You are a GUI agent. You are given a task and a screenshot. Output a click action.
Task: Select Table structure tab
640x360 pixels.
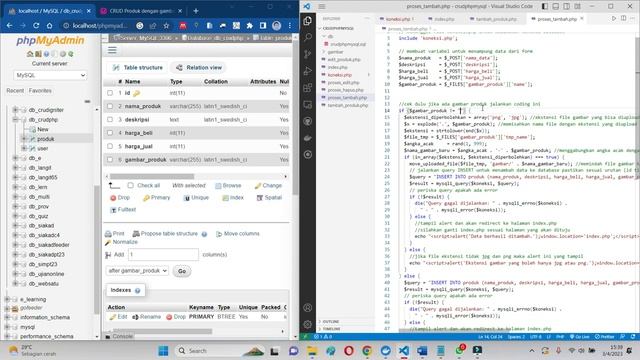138,67
